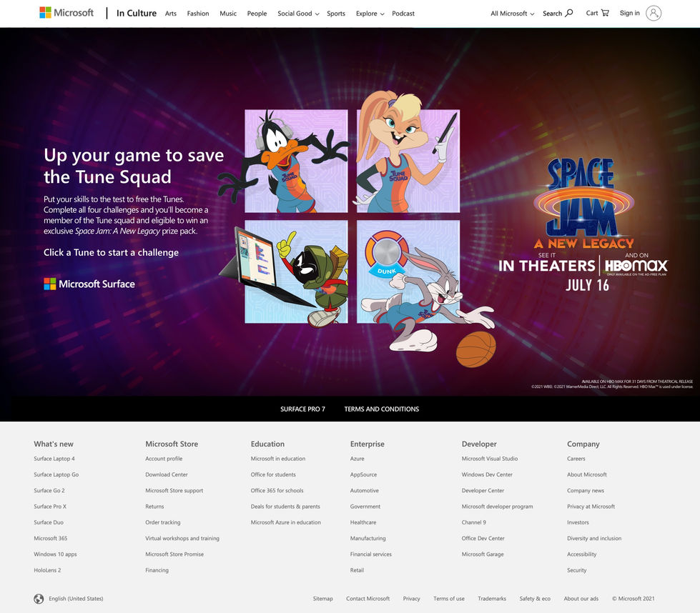Image resolution: width=700 pixels, height=613 pixels.
Task: Open the People nav item
Action: pyautogui.click(x=257, y=14)
